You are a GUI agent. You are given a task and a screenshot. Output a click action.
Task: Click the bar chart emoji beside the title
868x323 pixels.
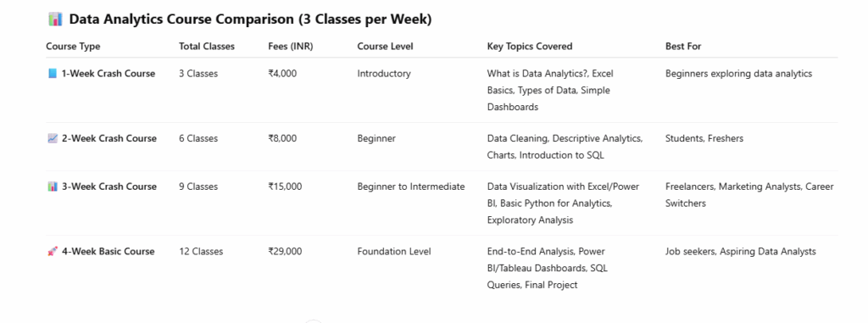[55, 19]
